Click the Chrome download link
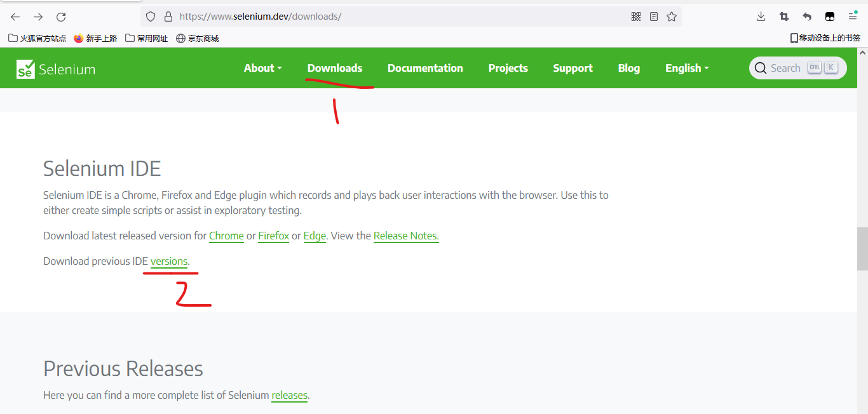868x414 pixels. point(226,236)
